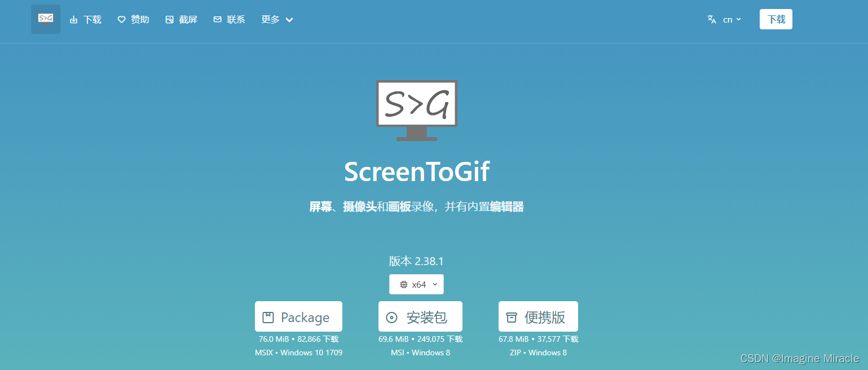Viewport: 868px width, 370px height.
Task: Expand the 更多 dropdown menu
Action: coord(277,20)
